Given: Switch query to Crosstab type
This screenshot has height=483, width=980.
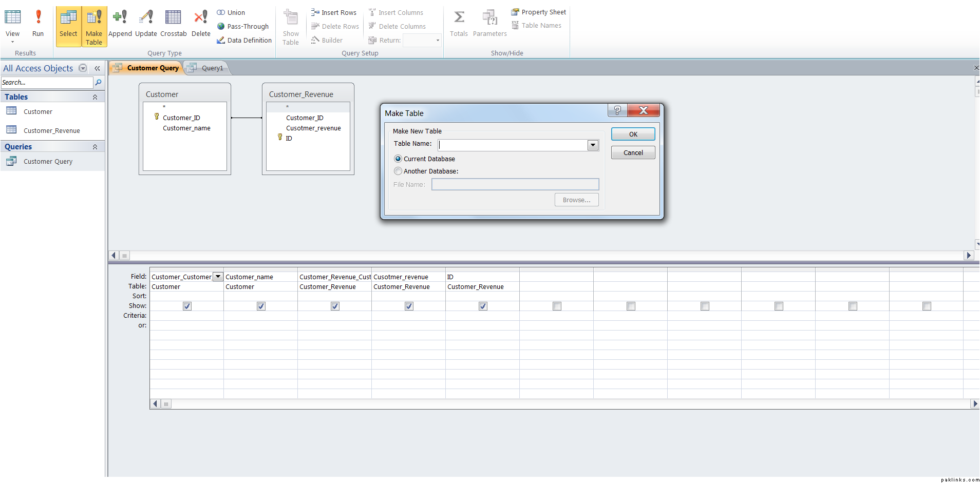Looking at the screenshot, I should click(x=173, y=23).
